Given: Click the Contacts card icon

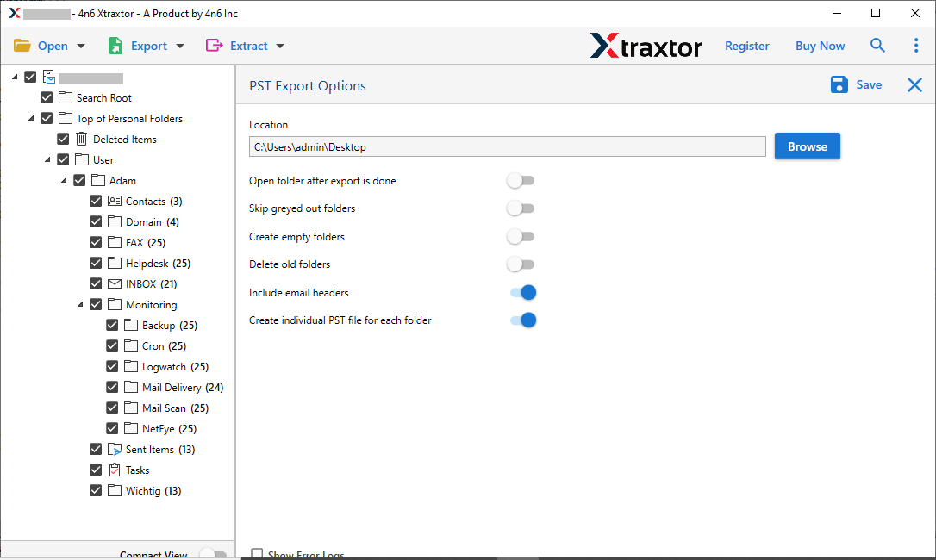Looking at the screenshot, I should coord(115,202).
